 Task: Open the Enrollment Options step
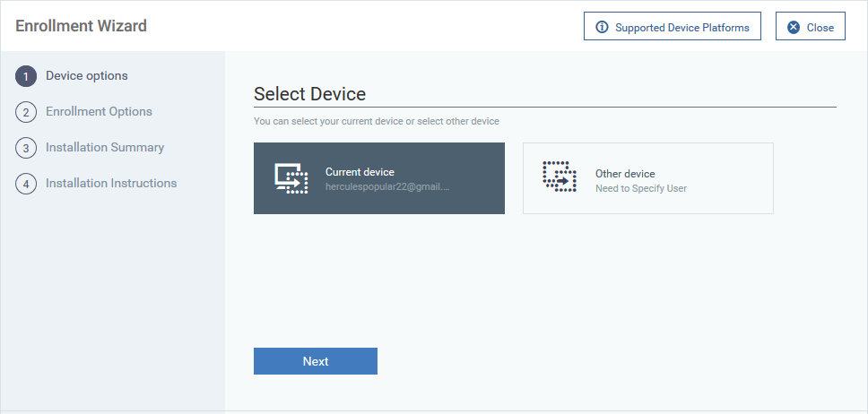(x=100, y=112)
